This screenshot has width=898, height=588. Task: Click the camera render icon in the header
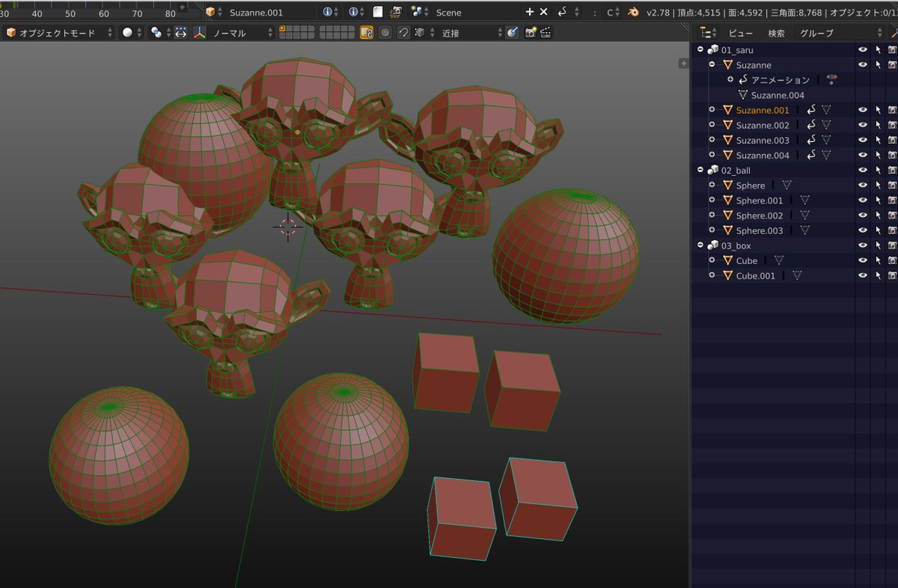(x=396, y=12)
